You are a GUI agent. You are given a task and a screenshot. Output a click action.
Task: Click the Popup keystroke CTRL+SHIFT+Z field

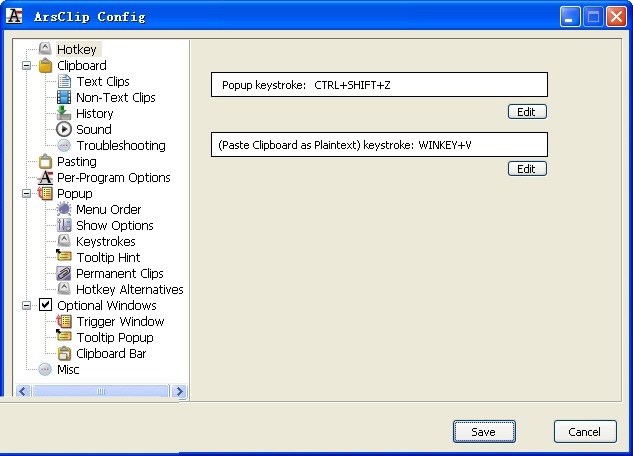379,85
